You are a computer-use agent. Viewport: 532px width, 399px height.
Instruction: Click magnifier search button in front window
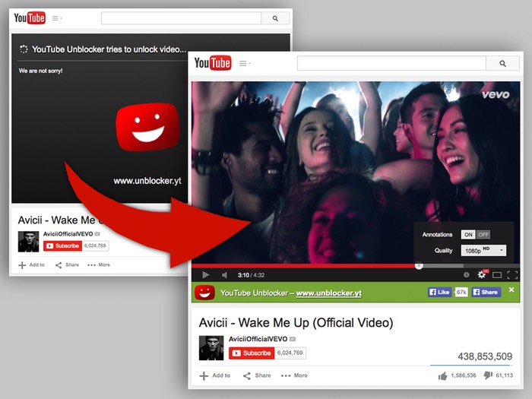[x=502, y=63]
